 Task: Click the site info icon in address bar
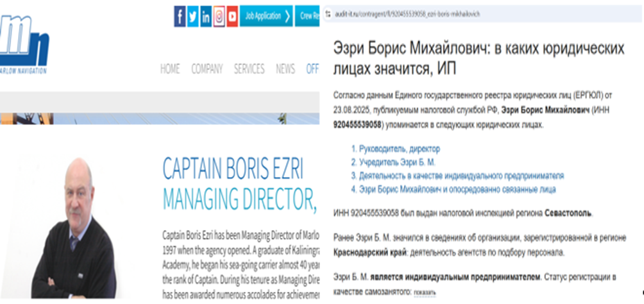pyautogui.click(x=328, y=14)
